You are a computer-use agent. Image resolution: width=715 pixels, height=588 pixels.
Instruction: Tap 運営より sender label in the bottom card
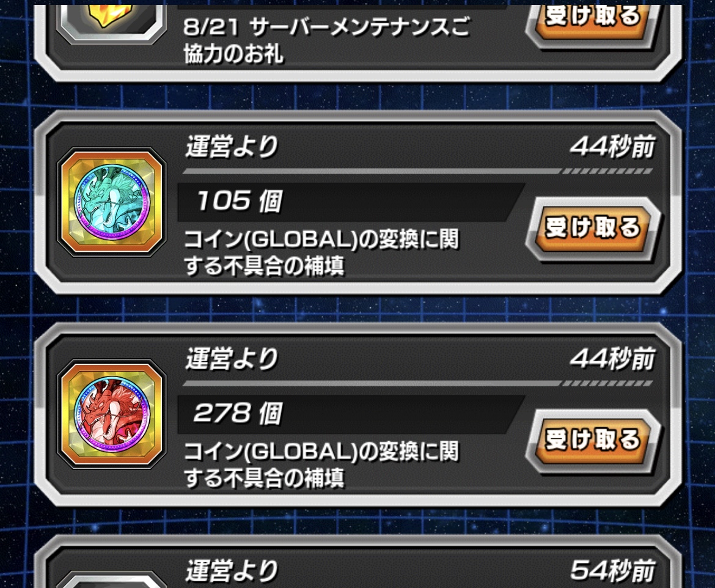click(x=232, y=571)
